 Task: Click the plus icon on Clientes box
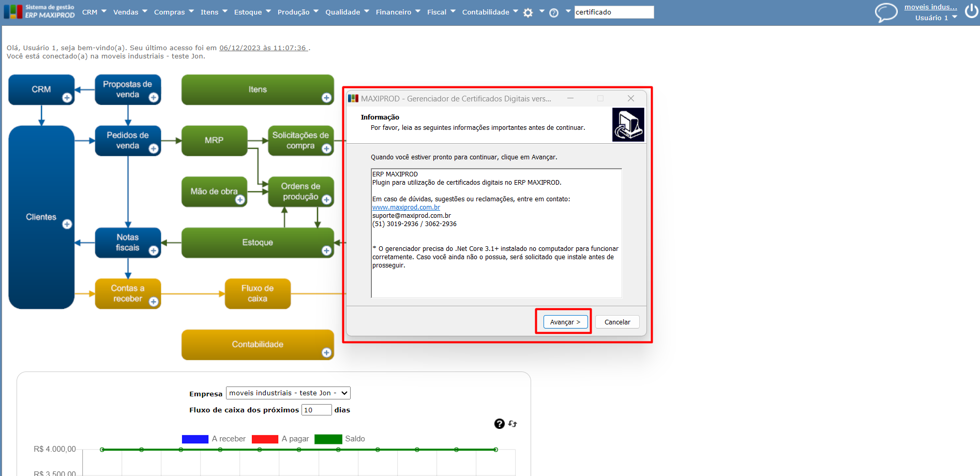point(67,224)
